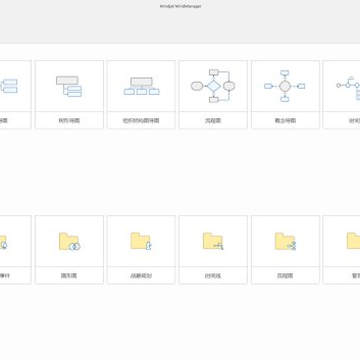Open the 流程图 flowchart templates folder

pos(285,250)
